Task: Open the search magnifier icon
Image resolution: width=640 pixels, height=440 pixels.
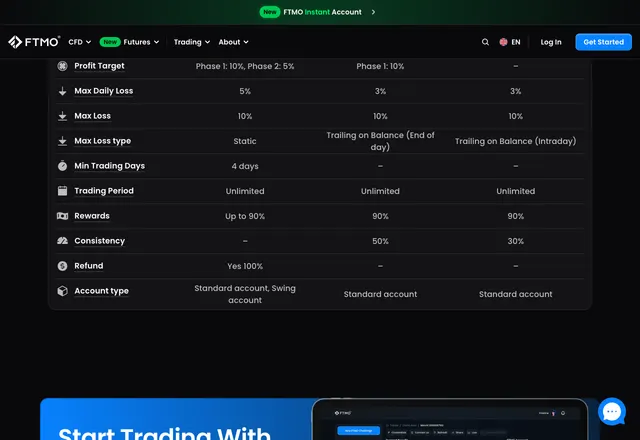Action: point(485,42)
